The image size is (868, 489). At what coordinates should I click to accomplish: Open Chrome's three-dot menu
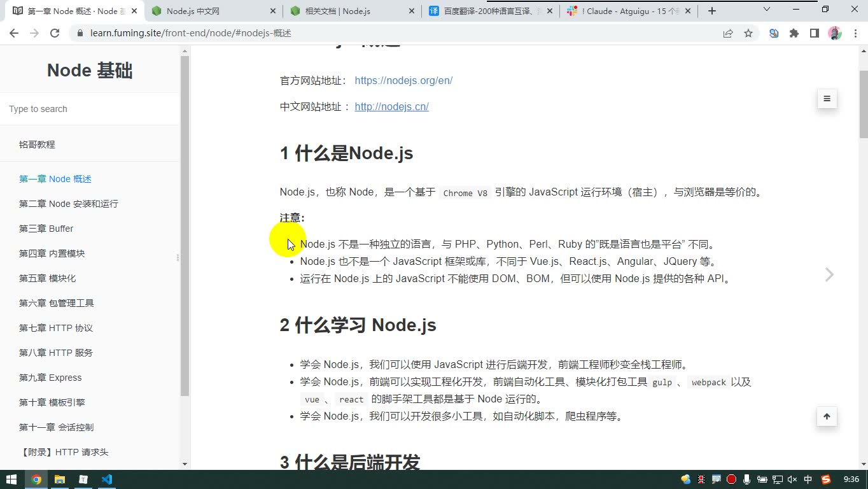click(x=855, y=33)
